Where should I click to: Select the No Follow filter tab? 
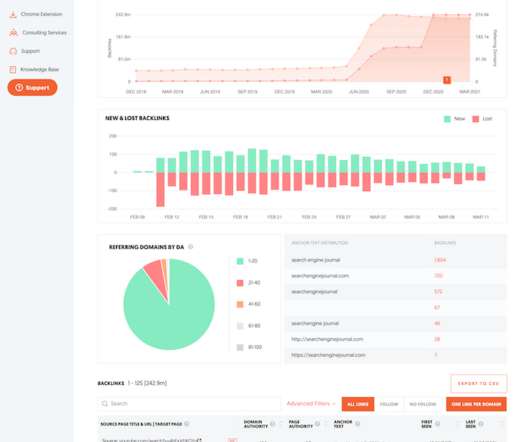pos(422,404)
